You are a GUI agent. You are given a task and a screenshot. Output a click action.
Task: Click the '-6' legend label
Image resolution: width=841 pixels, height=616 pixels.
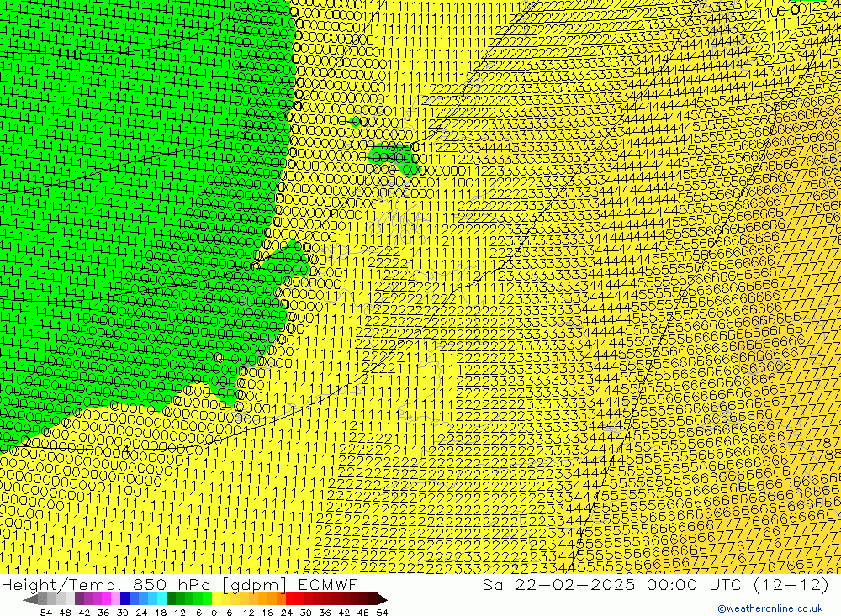[x=195, y=613]
